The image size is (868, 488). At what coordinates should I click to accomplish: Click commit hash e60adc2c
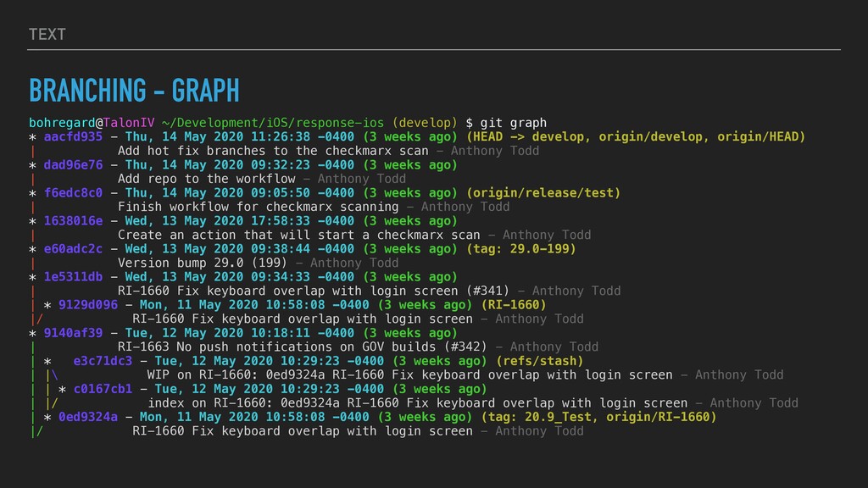click(73, 249)
